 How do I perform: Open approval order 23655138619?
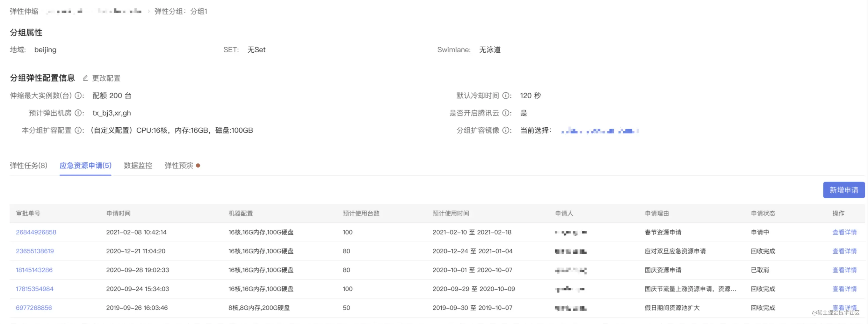35,251
